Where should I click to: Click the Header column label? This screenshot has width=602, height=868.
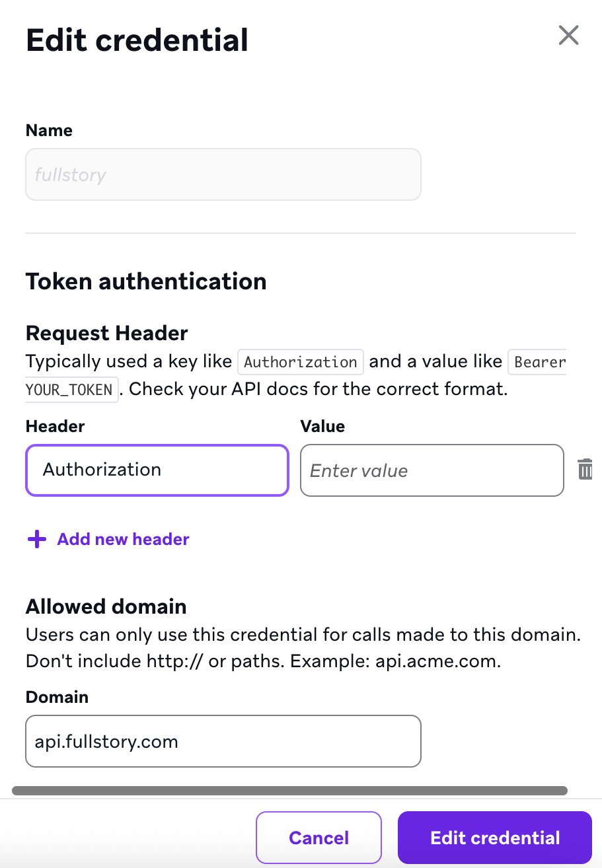pos(55,426)
